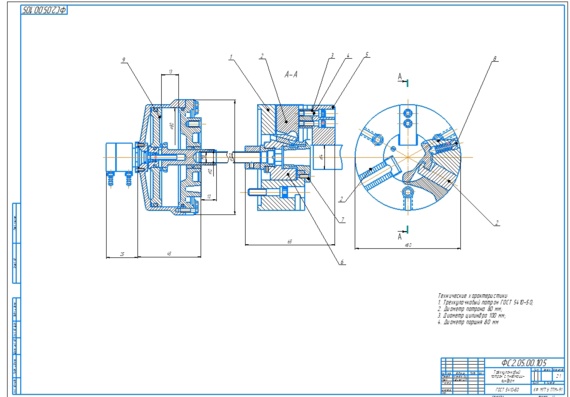The height and width of the screenshot is (397, 570).
Task: Select the horizontal dimension below section A-A
Action: click(290, 242)
